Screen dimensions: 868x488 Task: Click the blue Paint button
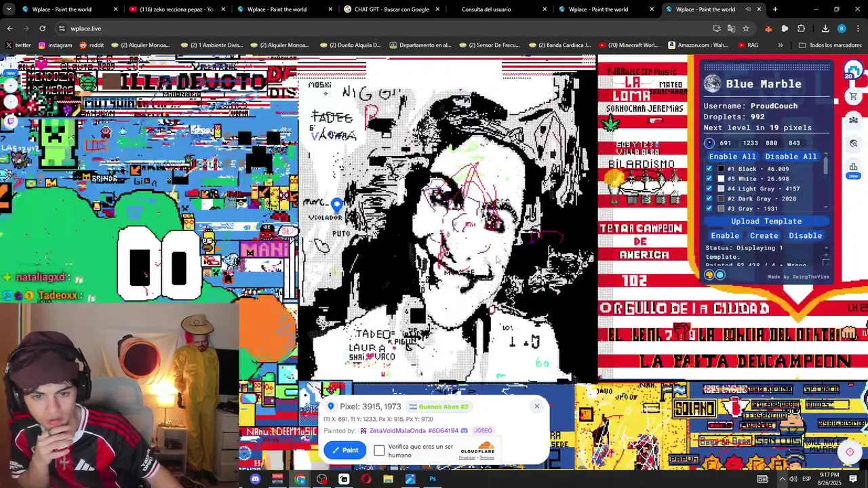pyautogui.click(x=344, y=450)
